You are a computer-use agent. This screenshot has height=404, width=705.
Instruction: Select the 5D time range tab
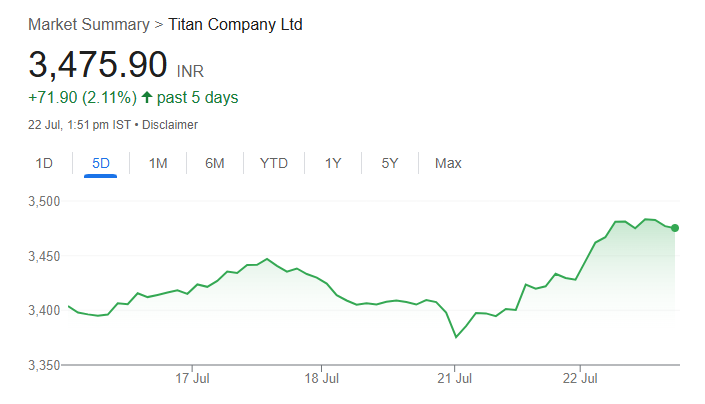[x=101, y=163]
